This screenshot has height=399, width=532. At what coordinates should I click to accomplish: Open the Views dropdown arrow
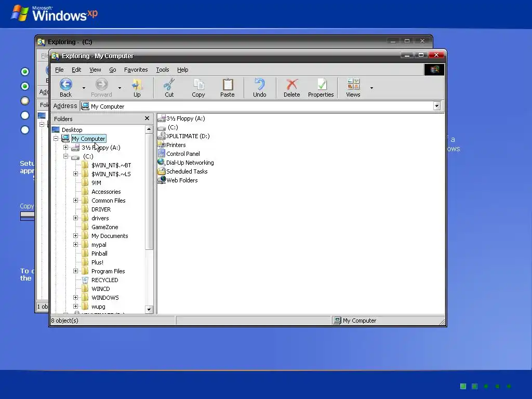pos(371,88)
